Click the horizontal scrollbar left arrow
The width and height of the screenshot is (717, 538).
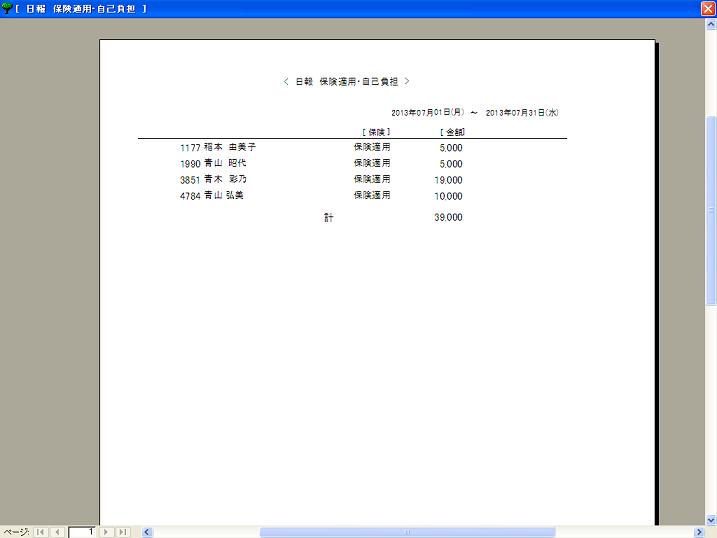pyautogui.click(x=147, y=532)
